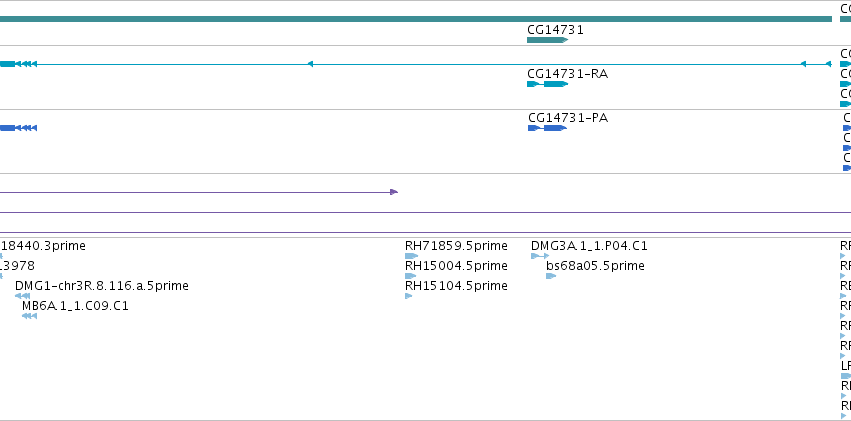Click the RH71859.5prime EST arrow glyph
The width and height of the screenshot is (851, 421).
point(411,256)
